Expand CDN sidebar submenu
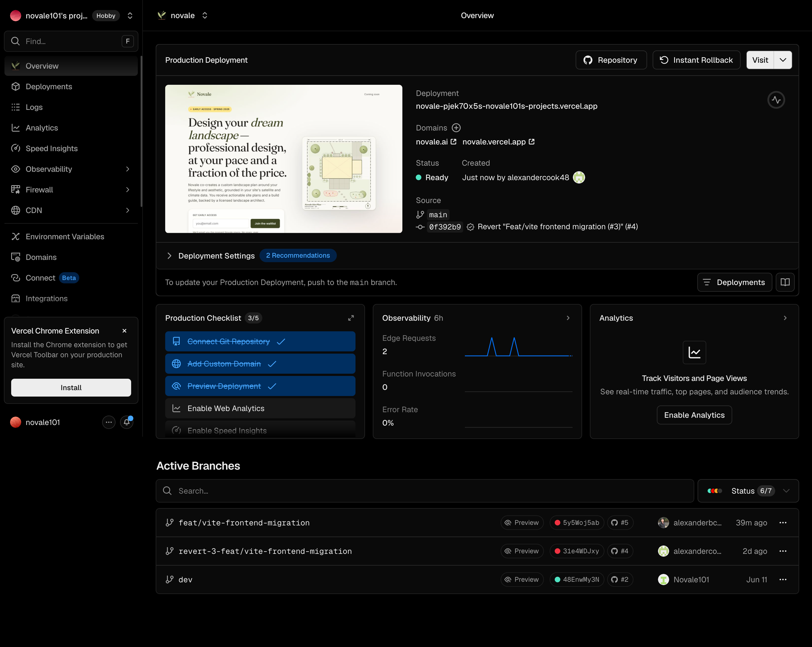The width and height of the screenshot is (812, 647). (127, 210)
